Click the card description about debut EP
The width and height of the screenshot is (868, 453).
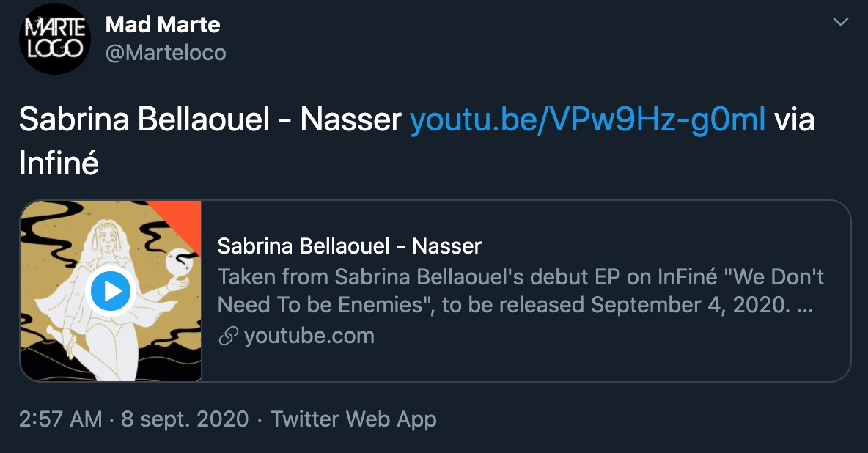point(521,290)
